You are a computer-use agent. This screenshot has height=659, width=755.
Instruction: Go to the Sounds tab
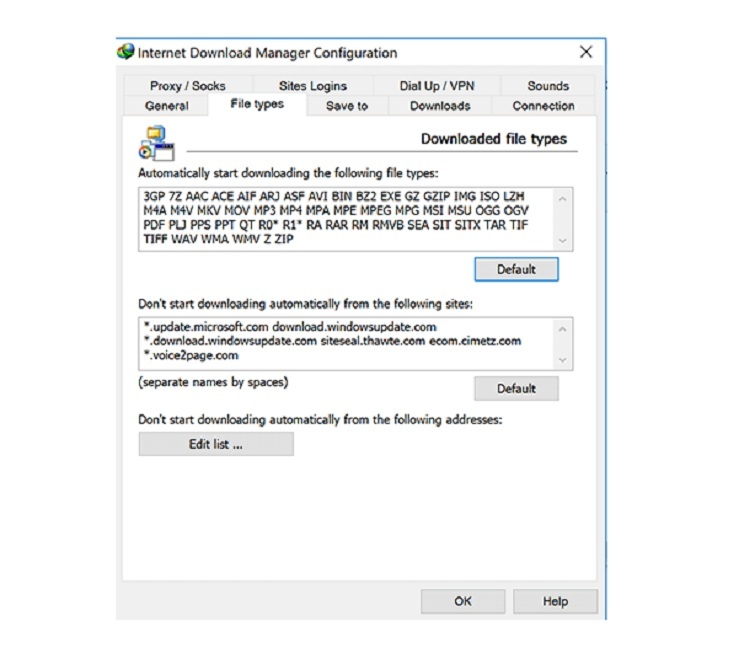pos(548,86)
